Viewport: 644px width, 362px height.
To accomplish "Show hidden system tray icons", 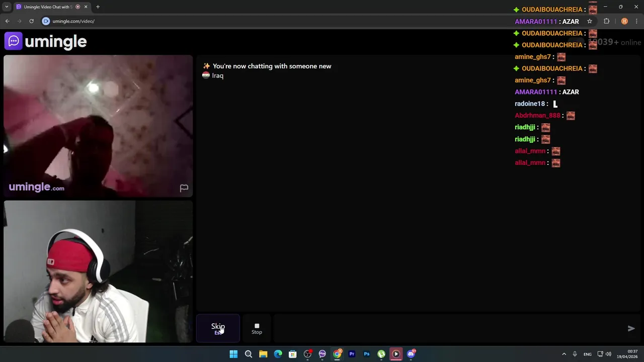I will coord(564,354).
